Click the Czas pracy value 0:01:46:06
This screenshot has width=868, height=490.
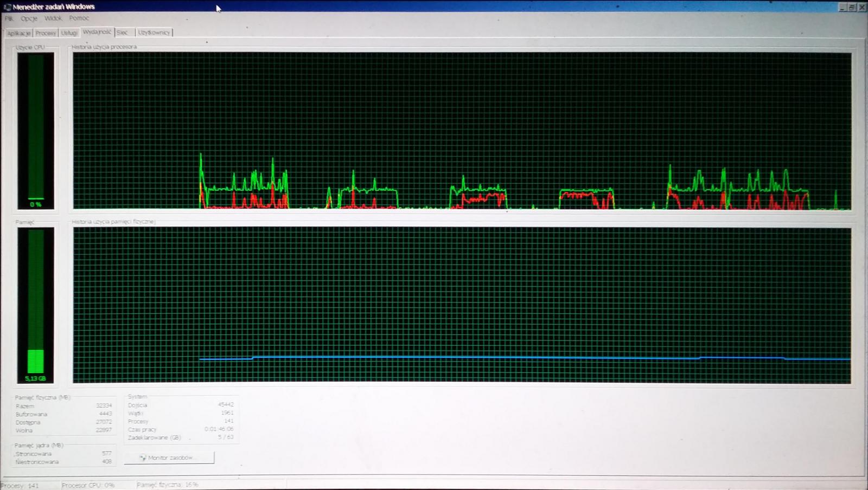click(x=219, y=429)
